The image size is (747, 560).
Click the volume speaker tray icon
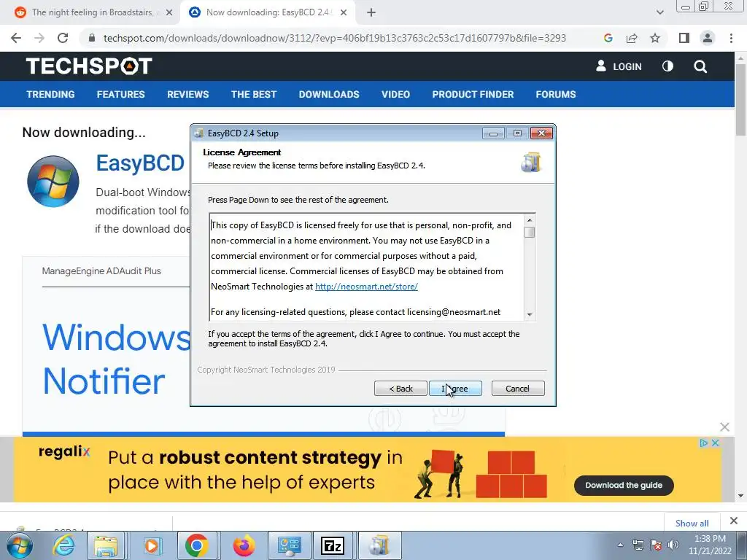pyautogui.click(x=673, y=545)
